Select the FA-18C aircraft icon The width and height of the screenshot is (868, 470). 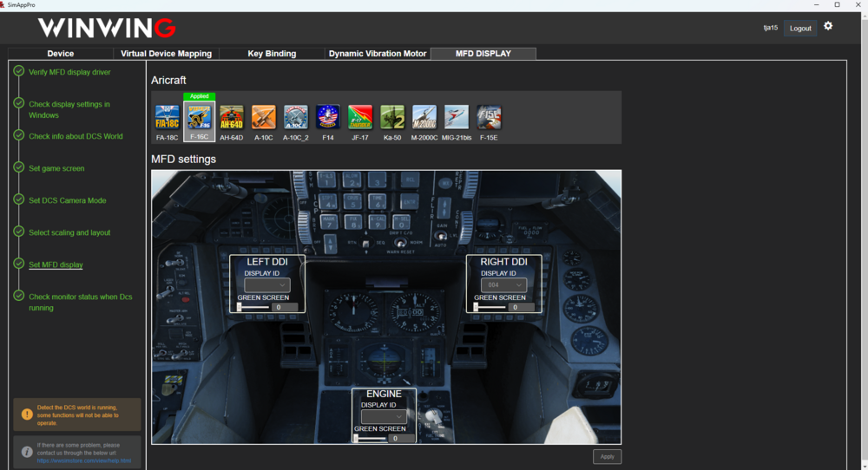tap(167, 118)
